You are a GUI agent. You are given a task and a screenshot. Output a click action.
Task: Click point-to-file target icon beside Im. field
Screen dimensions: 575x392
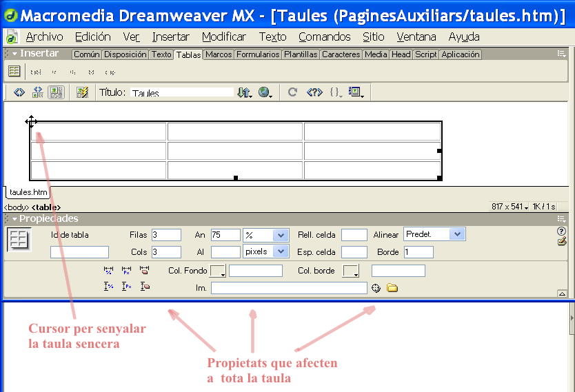pos(376,288)
